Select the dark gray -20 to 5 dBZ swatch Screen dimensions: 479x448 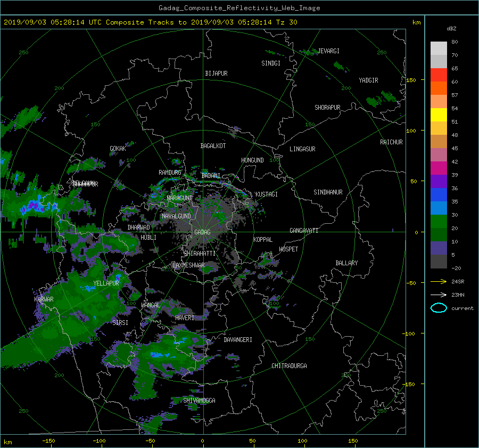439,262
